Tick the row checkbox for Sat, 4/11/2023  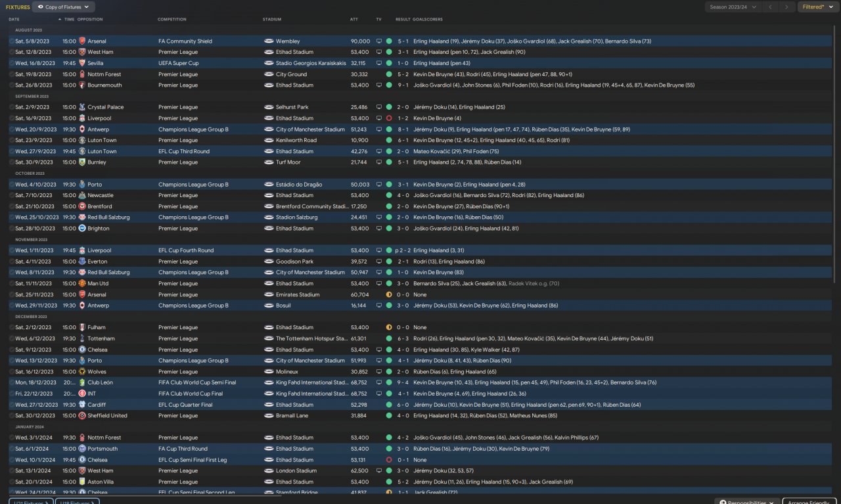[12, 262]
